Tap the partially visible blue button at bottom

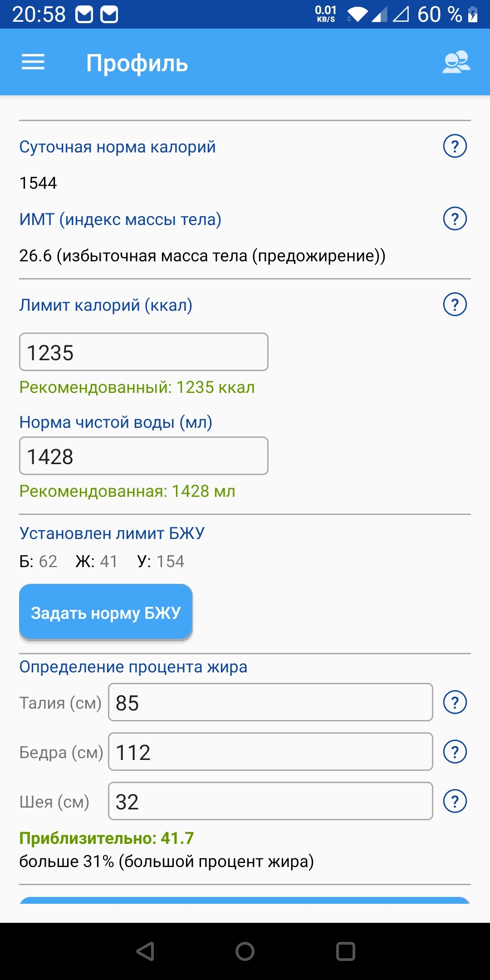(245, 900)
